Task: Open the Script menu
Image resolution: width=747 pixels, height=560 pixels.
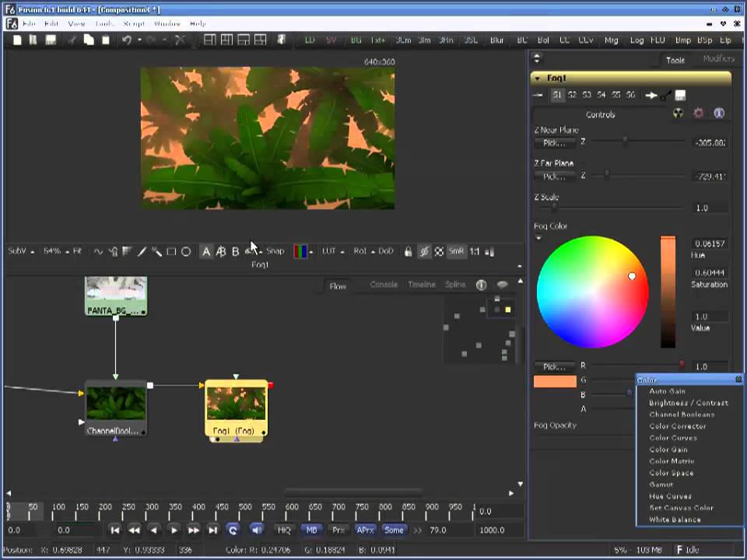Action: pos(134,23)
